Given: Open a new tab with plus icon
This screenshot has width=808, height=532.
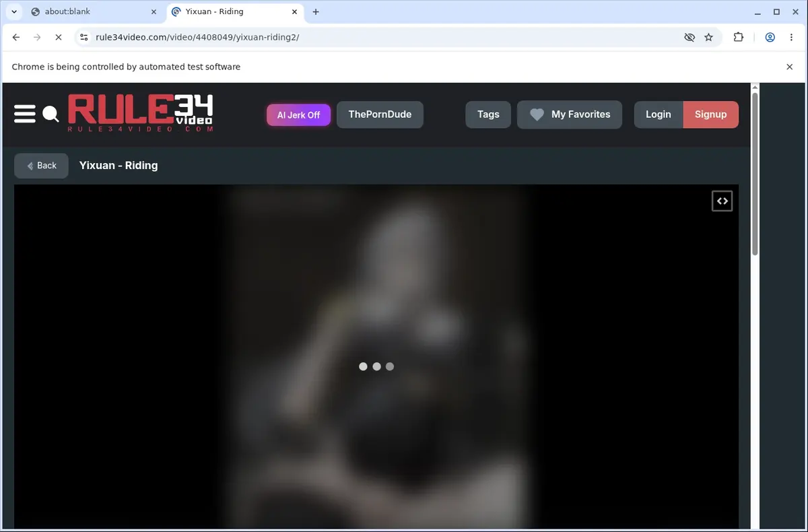Looking at the screenshot, I should tap(316, 11).
